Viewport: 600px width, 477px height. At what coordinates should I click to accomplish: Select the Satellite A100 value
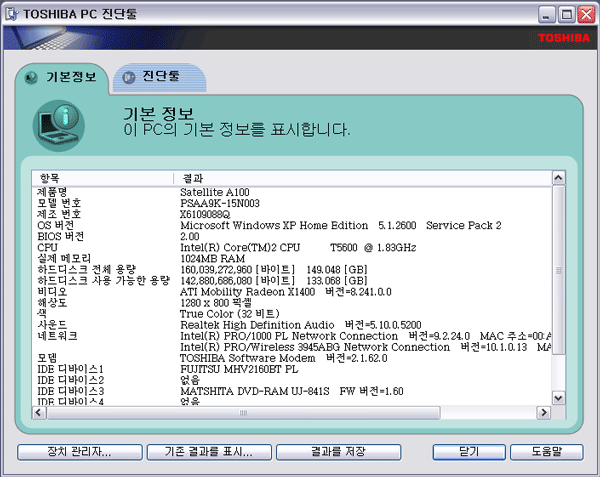[215, 192]
